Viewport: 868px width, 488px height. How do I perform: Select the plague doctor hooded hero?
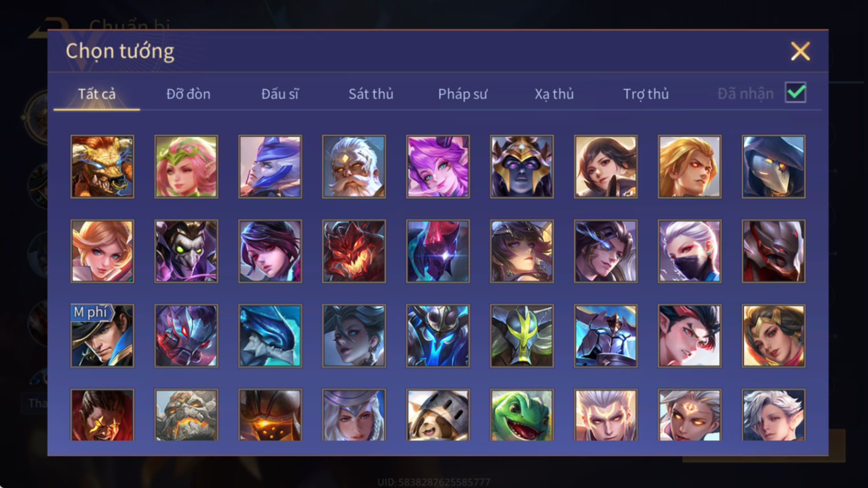click(773, 166)
